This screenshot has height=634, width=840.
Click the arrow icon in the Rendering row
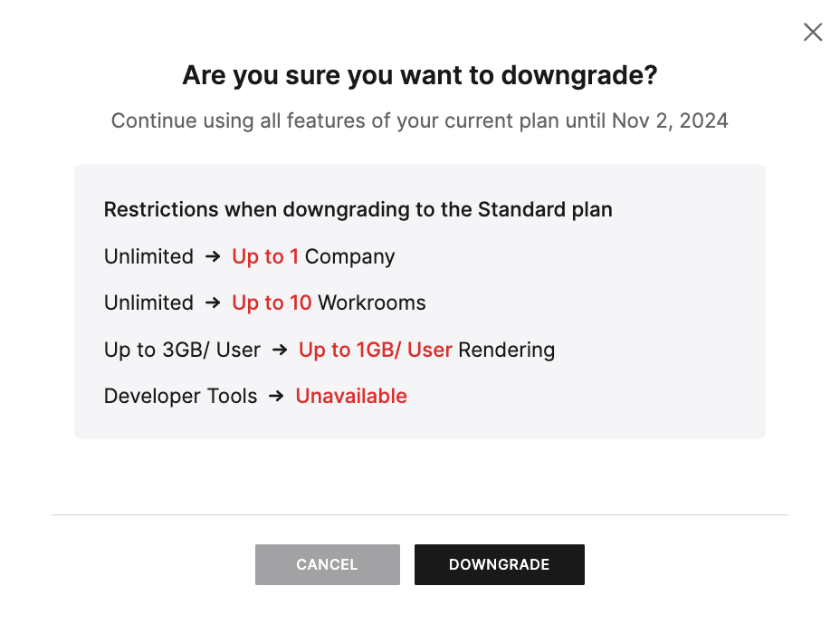click(x=280, y=350)
